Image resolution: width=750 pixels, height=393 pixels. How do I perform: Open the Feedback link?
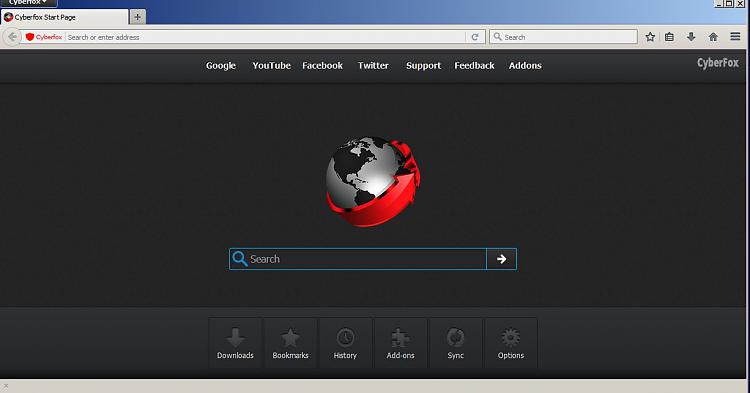point(474,66)
